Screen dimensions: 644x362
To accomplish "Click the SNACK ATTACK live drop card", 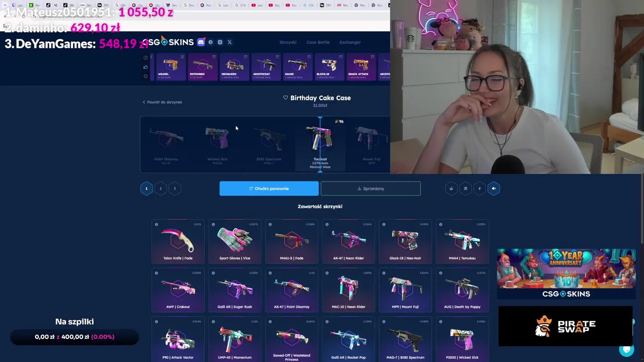I will [x=361, y=67].
